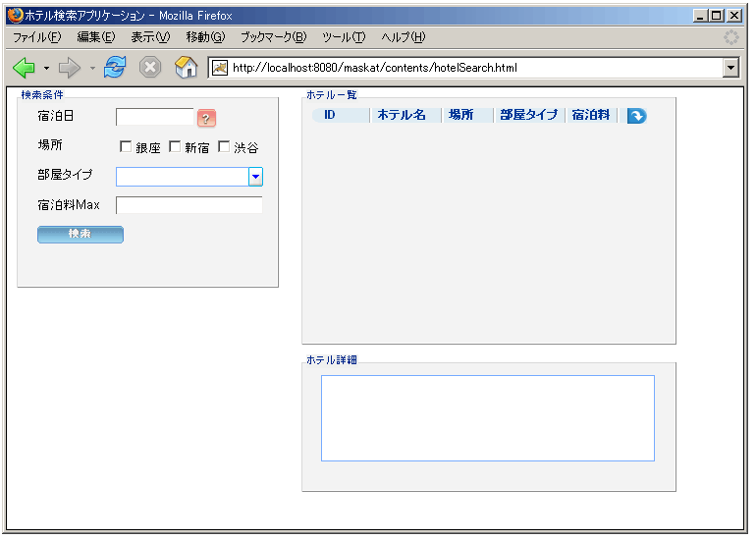The width and height of the screenshot is (756, 540).
Task: Click the 検索 search button
Action: [x=81, y=235]
